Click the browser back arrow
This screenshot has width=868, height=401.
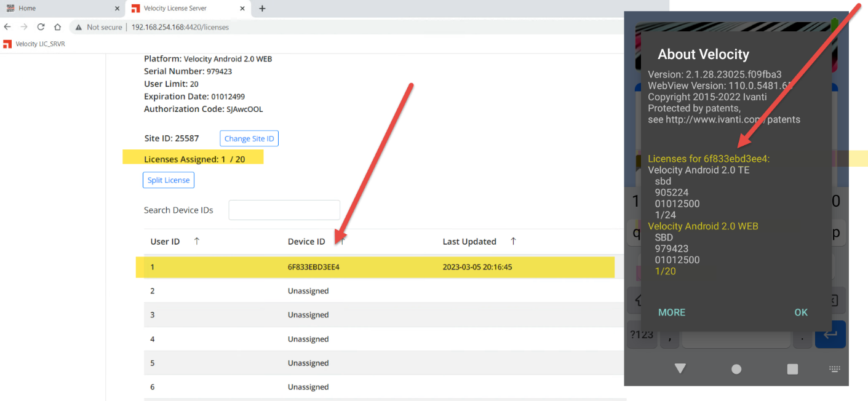7,27
